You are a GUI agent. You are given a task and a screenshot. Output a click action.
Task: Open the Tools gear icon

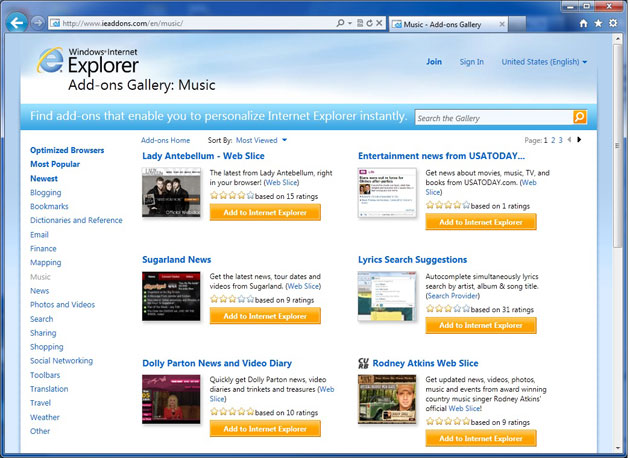(x=613, y=22)
